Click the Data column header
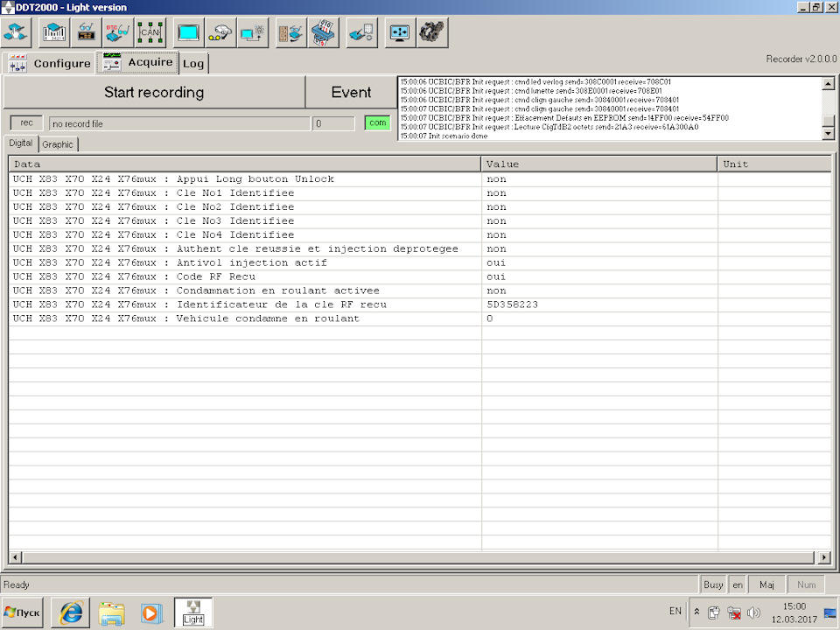840x630 pixels. pyautogui.click(x=245, y=164)
